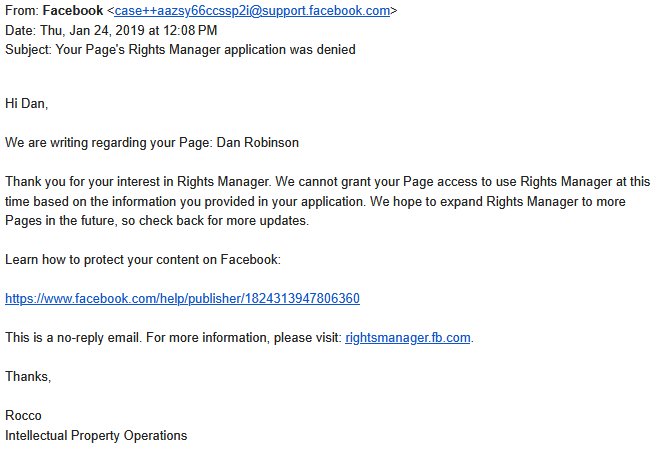The height and width of the screenshot is (462, 662).
Task: Open the Facebook help publisher URL
Action: tap(182, 298)
